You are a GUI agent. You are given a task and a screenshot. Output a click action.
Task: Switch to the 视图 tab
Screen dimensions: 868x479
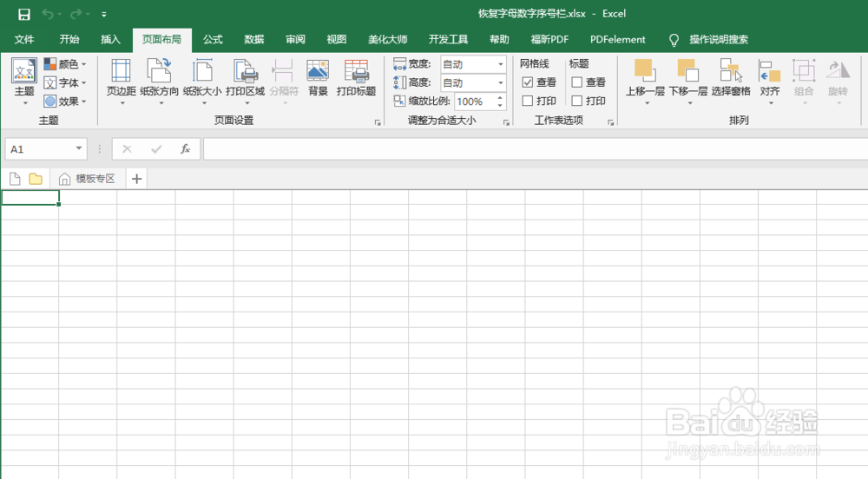337,39
